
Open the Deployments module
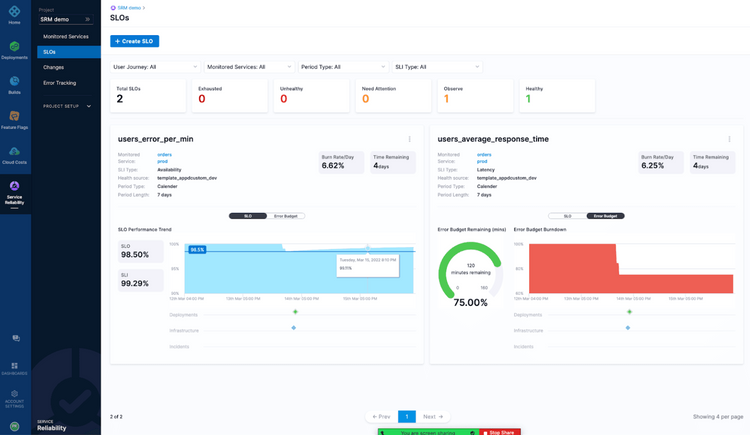coord(14,50)
